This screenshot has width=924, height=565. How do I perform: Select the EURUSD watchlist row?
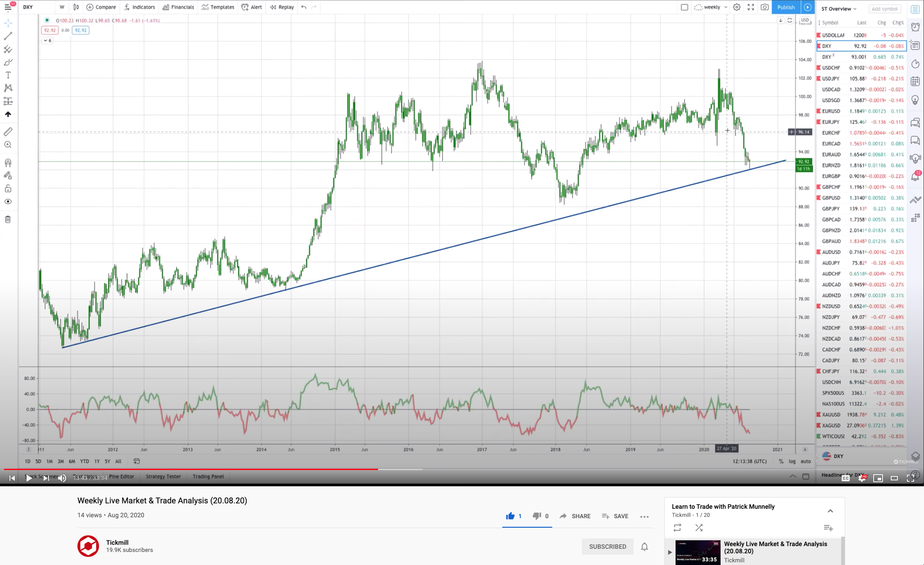point(861,111)
